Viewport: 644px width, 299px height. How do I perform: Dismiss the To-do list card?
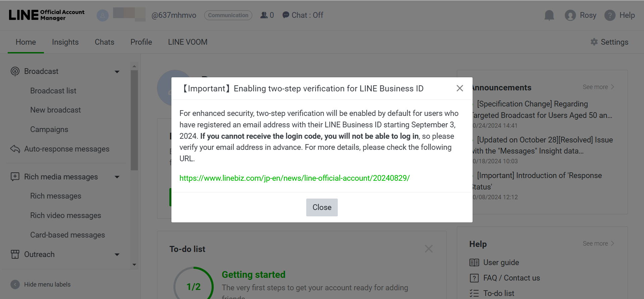coord(429,249)
